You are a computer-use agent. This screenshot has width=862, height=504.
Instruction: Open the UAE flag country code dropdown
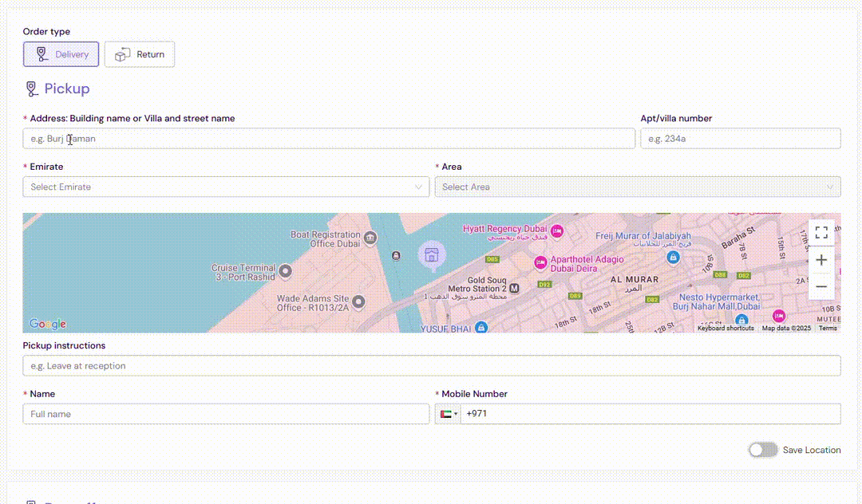(x=449, y=414)
